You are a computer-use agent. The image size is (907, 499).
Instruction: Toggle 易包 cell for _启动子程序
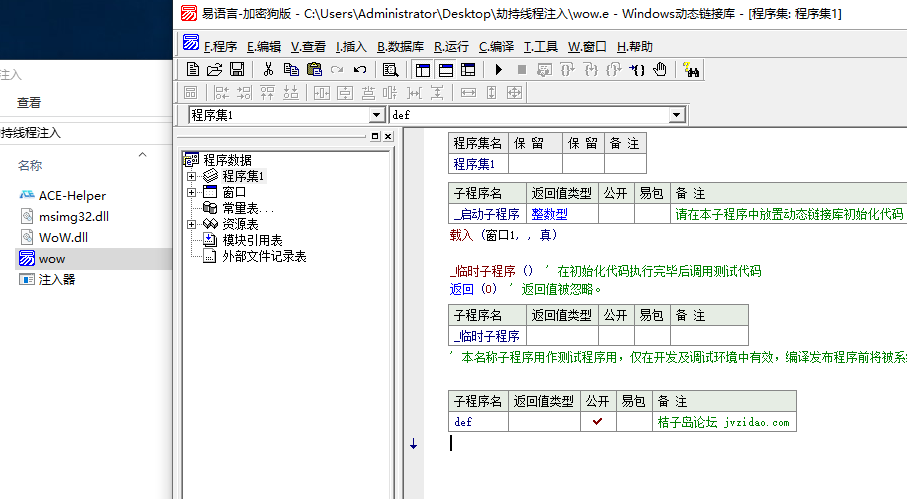(652, 214)
